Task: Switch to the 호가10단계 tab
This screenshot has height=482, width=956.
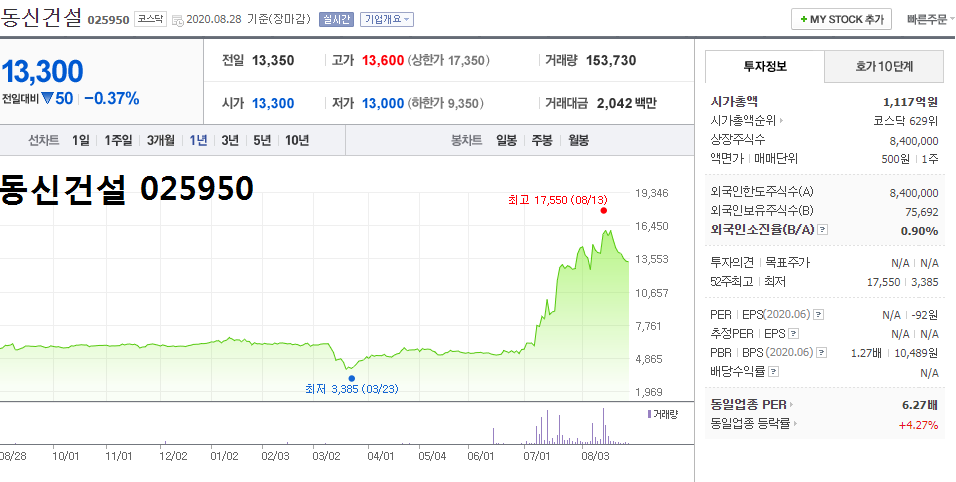Action: [x=884, y=66]
